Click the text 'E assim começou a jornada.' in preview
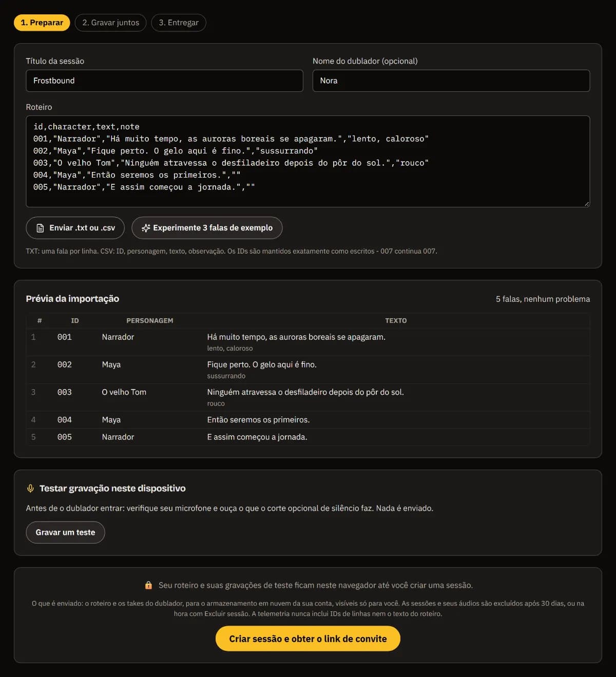The image size is (616, 677). click(x=257, y=437)
